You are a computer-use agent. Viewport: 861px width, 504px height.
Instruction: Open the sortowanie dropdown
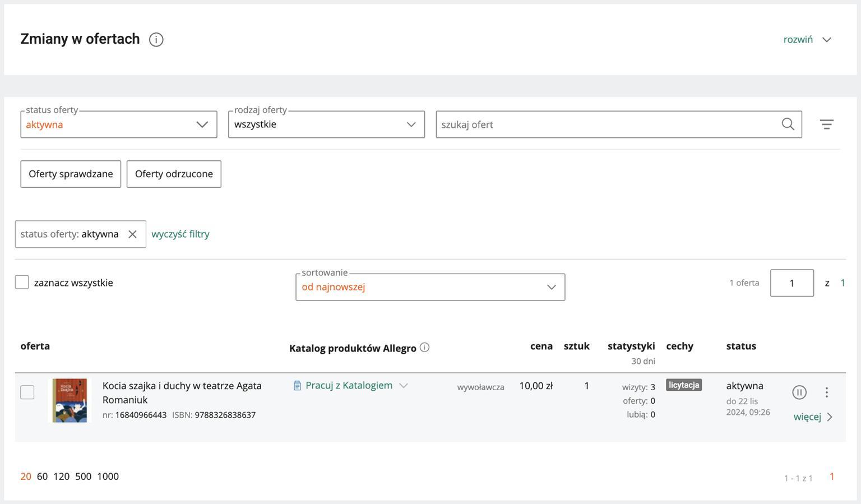(430, 287)
